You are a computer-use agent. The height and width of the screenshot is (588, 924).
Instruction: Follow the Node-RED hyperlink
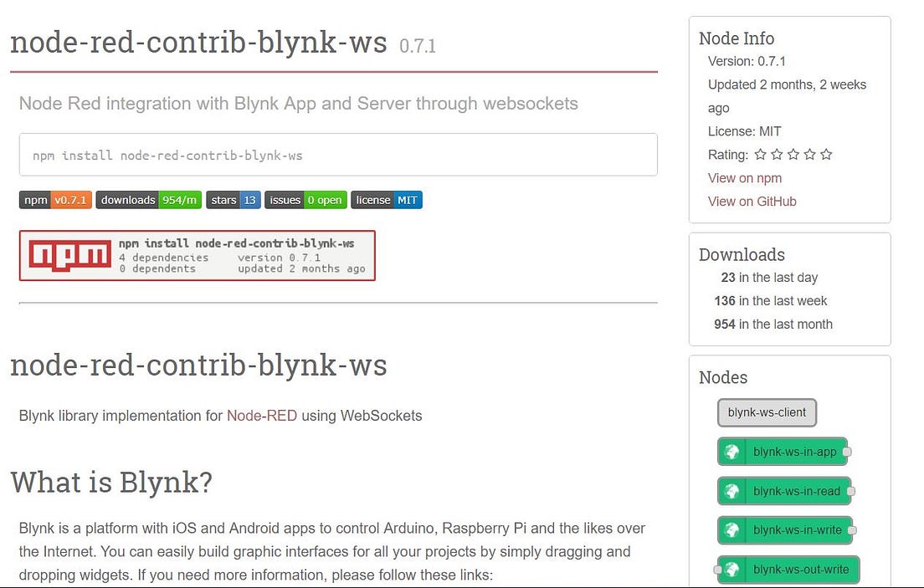[263, 416]
